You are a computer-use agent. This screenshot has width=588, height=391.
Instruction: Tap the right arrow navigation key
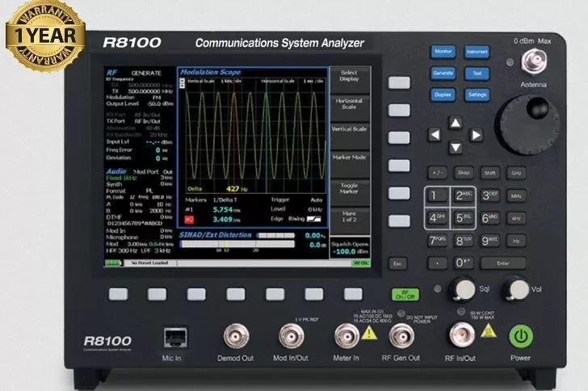coord(477,135)
